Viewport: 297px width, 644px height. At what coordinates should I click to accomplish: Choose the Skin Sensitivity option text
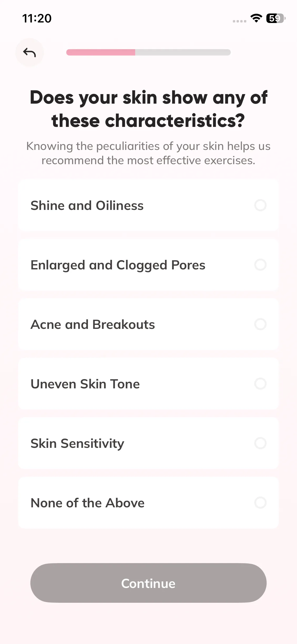pos(77,444)
